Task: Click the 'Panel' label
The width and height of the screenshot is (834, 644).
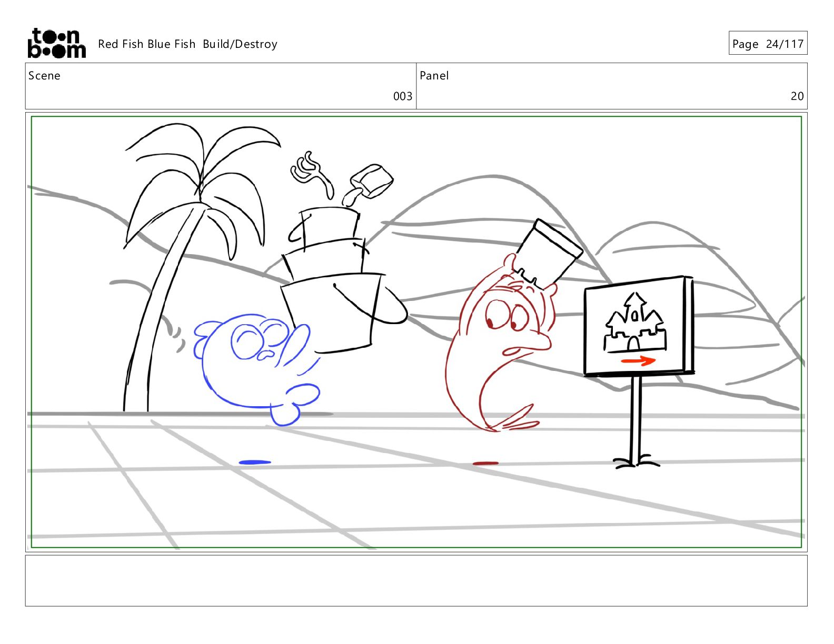Action: 434,76
